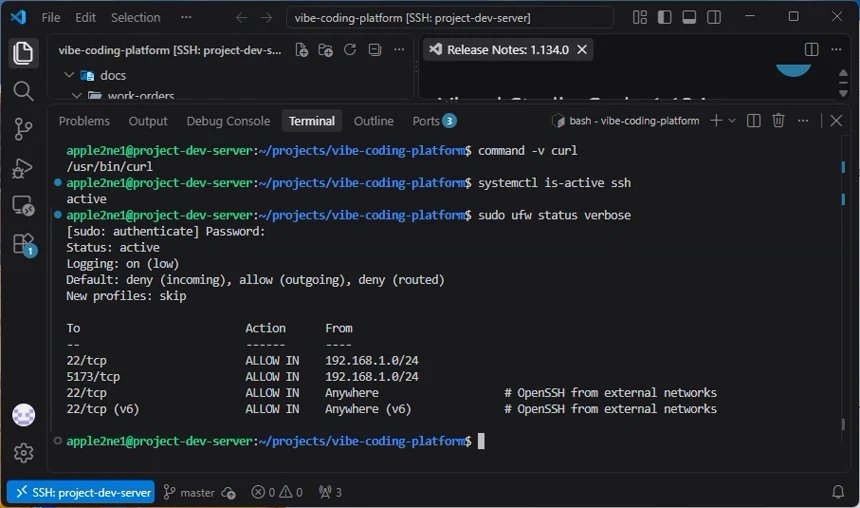This screenshot has width=860, height=508.
Task: Click the explorer title vibe-coding-platform header
Action: (x=169, y=50)
